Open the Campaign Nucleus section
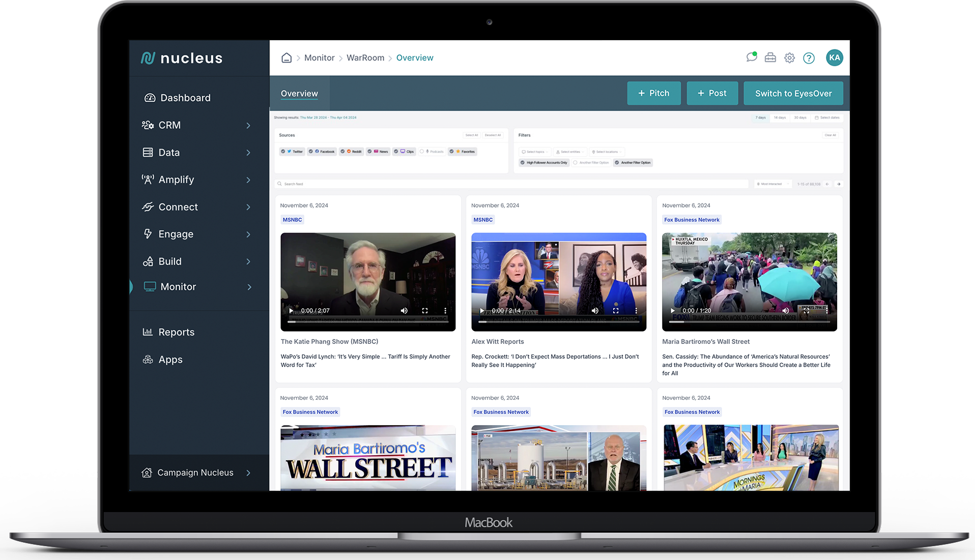The width and height of the screenshot is (975, 560). tap(194, 472)
